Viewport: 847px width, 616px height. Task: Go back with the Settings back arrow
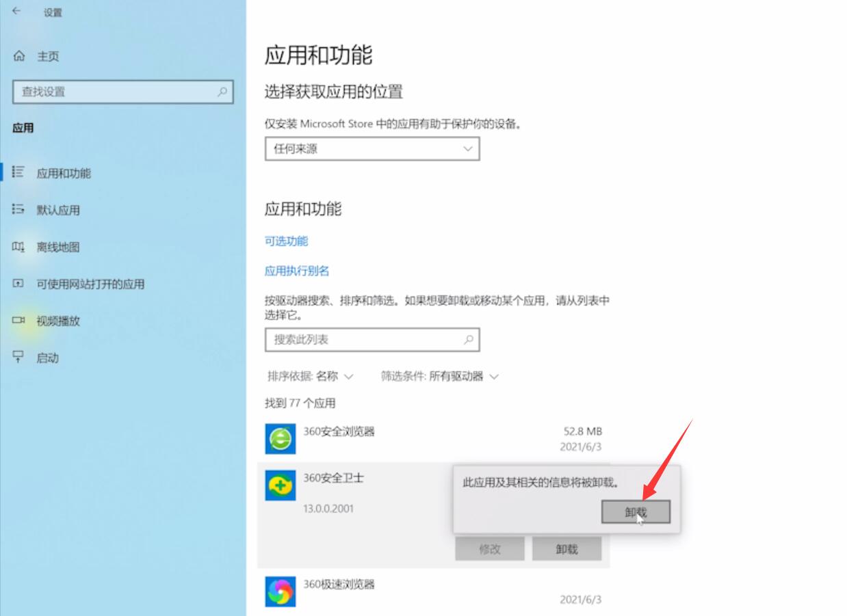16,11
